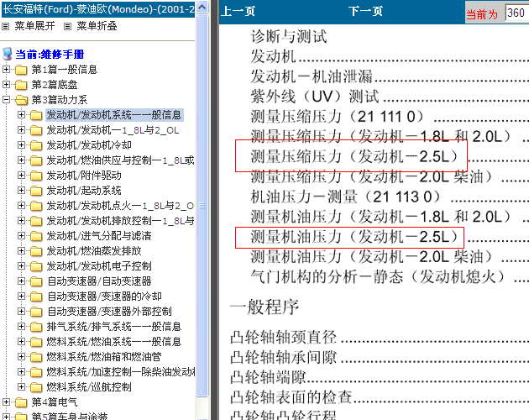Viewport: 529px width, 420px height.
Task: Click 菜单折叠 to collapse all menus
Action: pyautogui.click(x=97, y=26)
